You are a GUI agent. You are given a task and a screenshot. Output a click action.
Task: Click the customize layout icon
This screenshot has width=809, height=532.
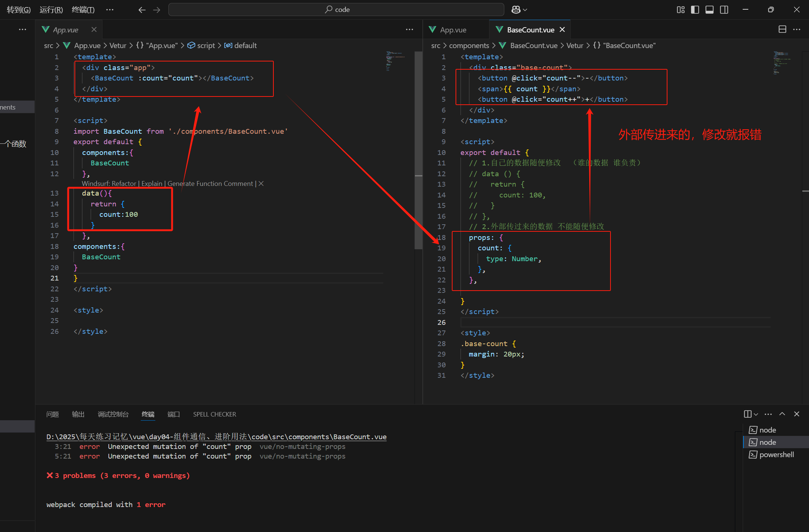pos(680,10)
